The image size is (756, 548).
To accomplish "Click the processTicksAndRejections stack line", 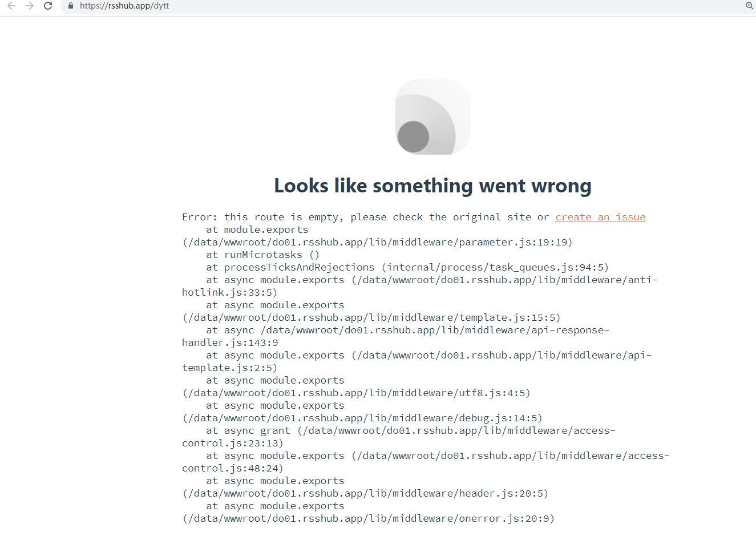I will click(407, 267).
